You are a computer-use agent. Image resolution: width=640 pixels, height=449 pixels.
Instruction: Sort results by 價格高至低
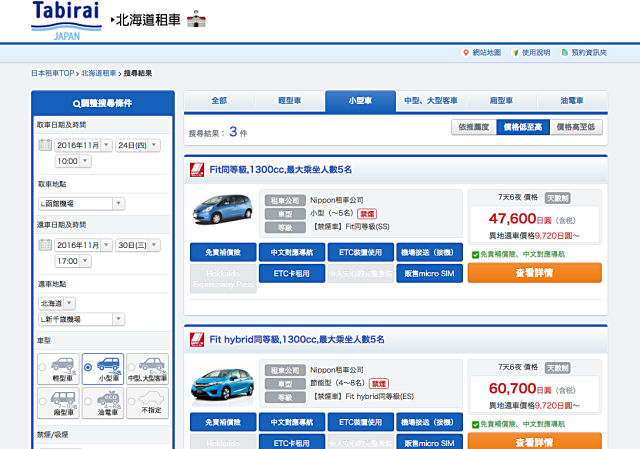[x=573, y=127]
